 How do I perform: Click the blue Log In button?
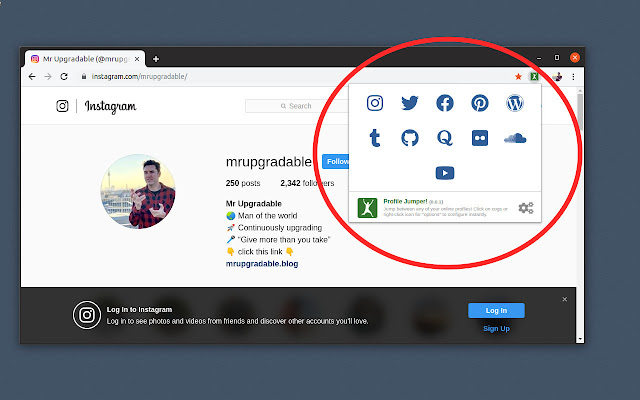pos(496,311)
